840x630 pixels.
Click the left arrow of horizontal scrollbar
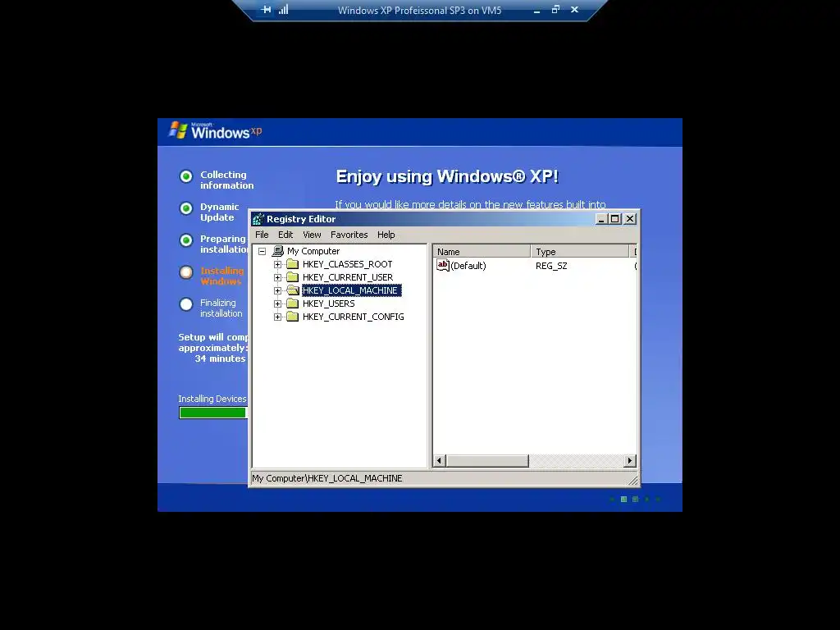coord(440,461)
